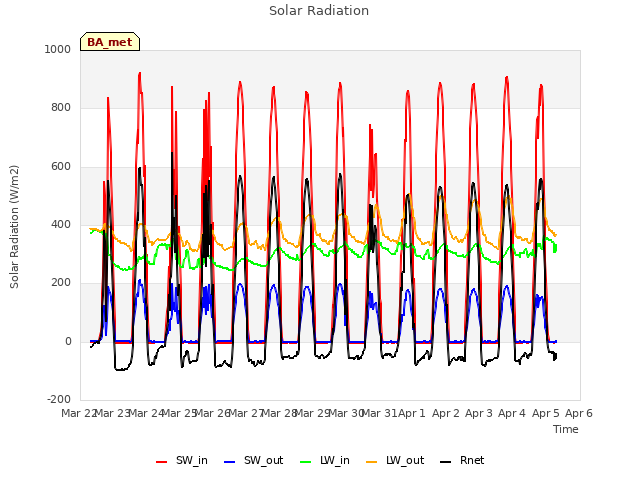Image resolution: width=640 pixels, height=480 pixels.
Task: Toggle the LW_out legend entry
Action: (x=395, y=460)
